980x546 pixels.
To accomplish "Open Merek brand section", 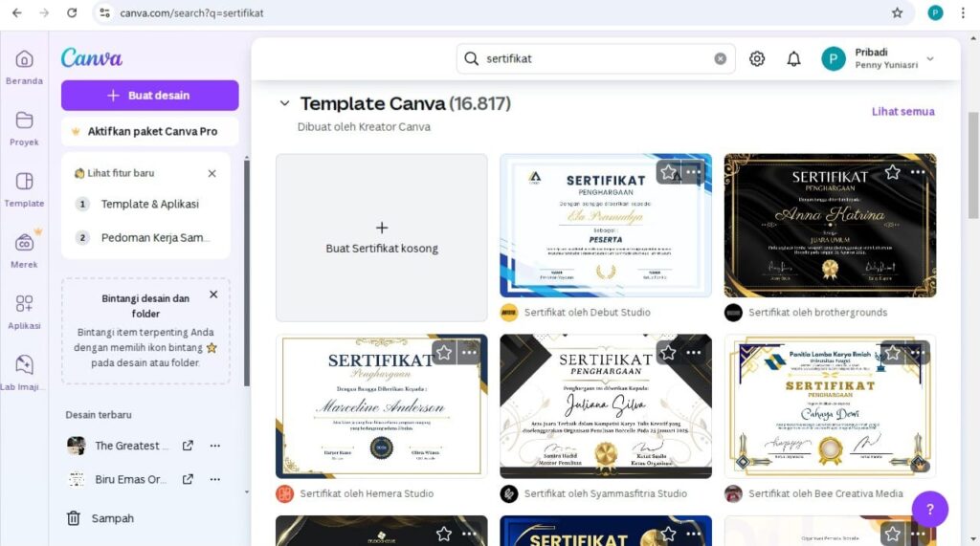I will tap(24, 251).
